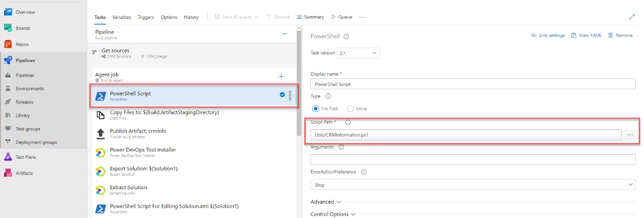
Task: Click the Get sources list icon
Action: (94, 52)
